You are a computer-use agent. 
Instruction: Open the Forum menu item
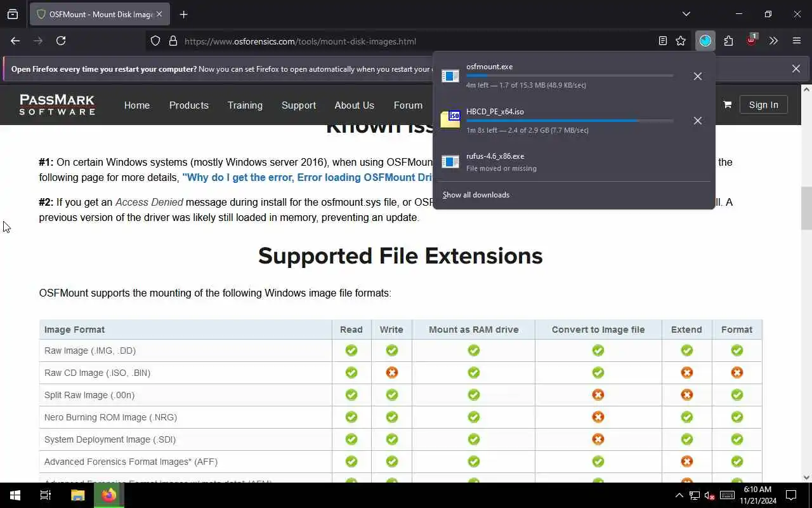point(408,105)
